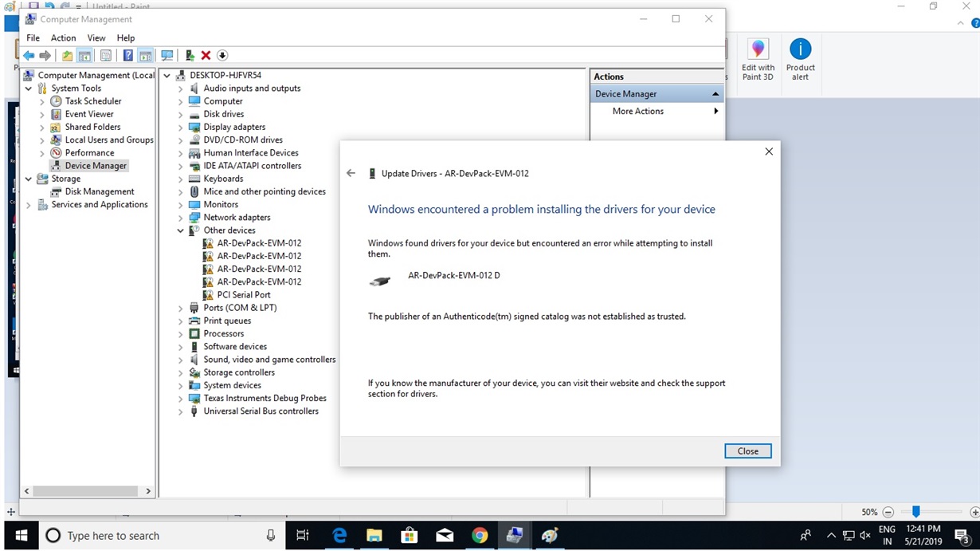
Task: Click the Paint zoom slider handle
Action: [x=916, y=512]
